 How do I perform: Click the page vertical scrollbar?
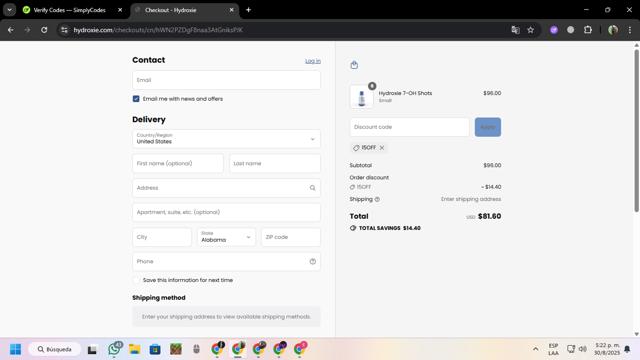pyautogui.click(x=636, y=131)
